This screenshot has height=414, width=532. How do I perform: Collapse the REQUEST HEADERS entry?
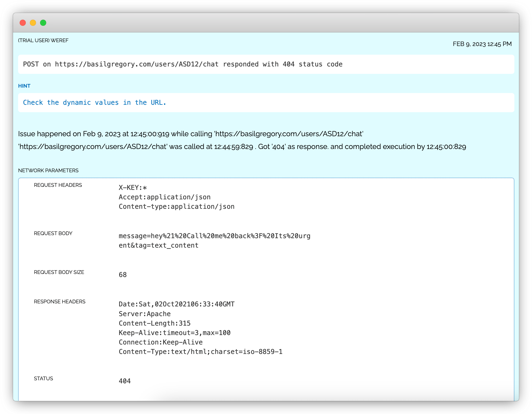[x=58, y=185]
